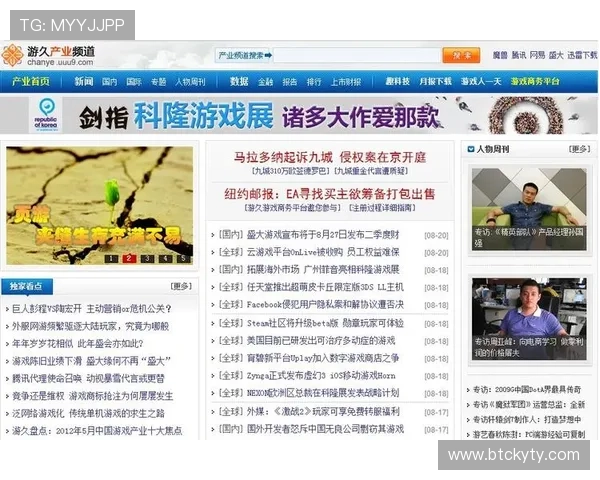Open the 上市财报 navigation item
600x480 pixels.
pos(346,82)
